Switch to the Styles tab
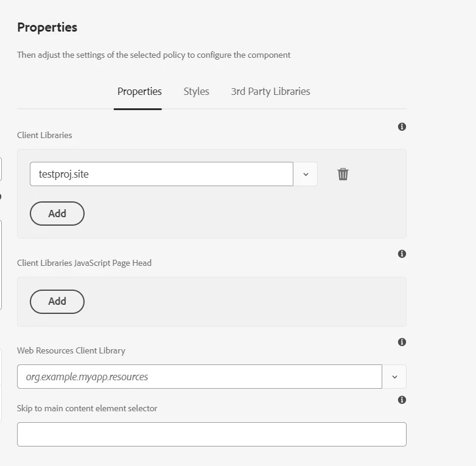 pyautogui.click(x=196, y=91)
